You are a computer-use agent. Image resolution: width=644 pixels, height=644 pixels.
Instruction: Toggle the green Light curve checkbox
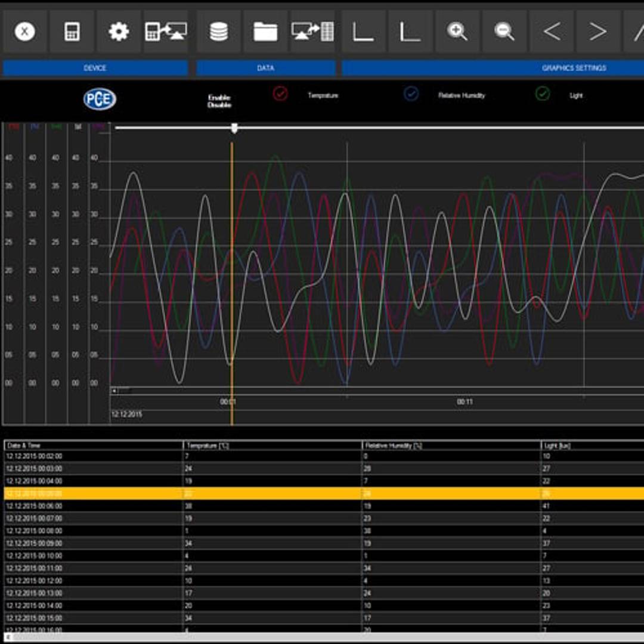(542, 94)
